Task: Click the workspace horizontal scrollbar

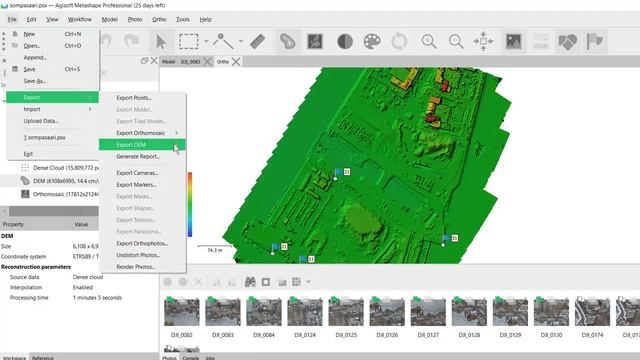Action: click(53, 211)
